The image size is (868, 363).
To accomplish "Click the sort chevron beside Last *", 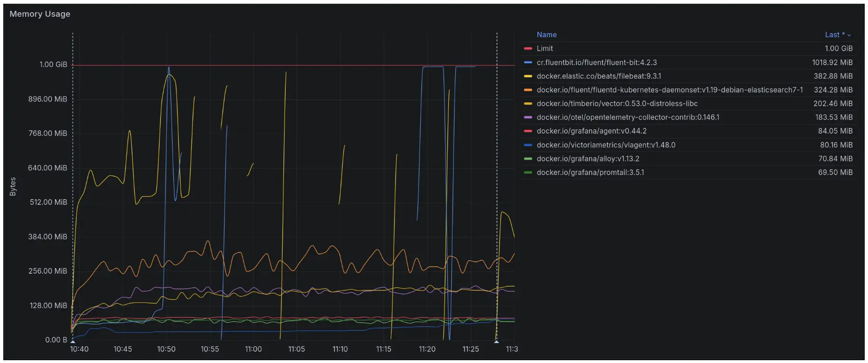I will (849, 35).
